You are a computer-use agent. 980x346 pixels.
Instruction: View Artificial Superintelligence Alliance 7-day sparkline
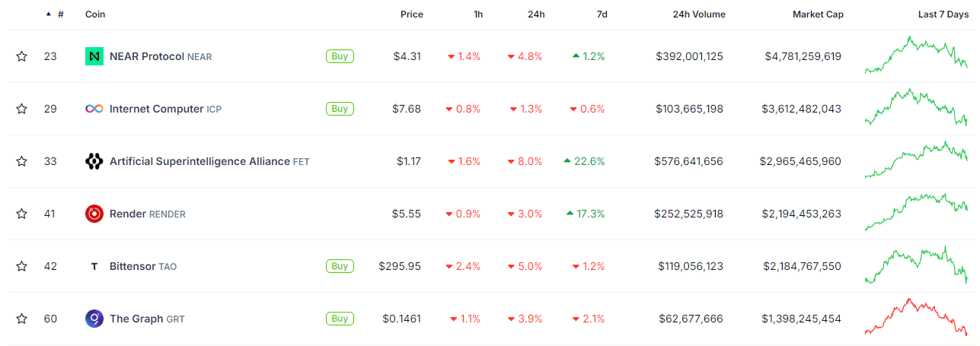916,160
